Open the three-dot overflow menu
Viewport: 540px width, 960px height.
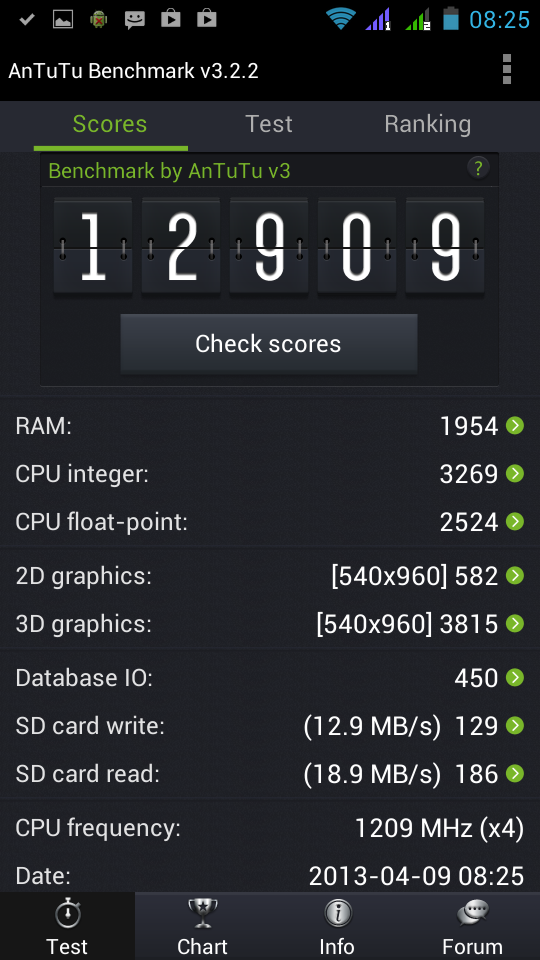[506, 69]
